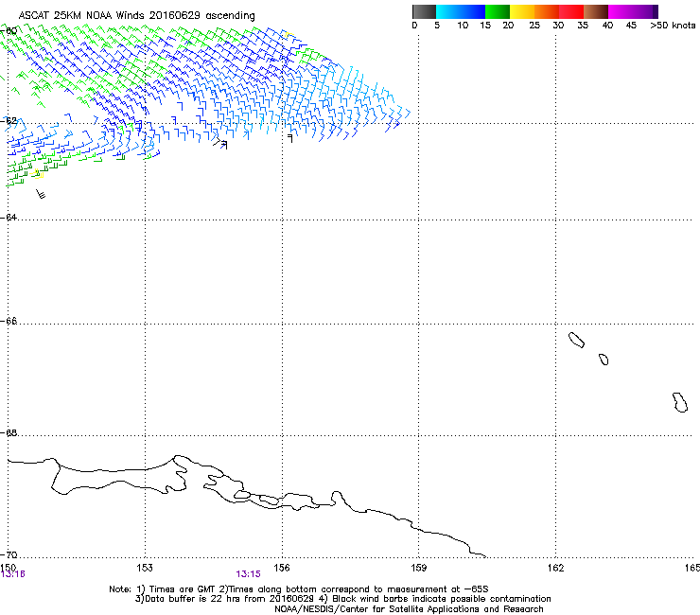Click the '>50 knots' legend label
This screenshot has width=700, height=615.
673,25
